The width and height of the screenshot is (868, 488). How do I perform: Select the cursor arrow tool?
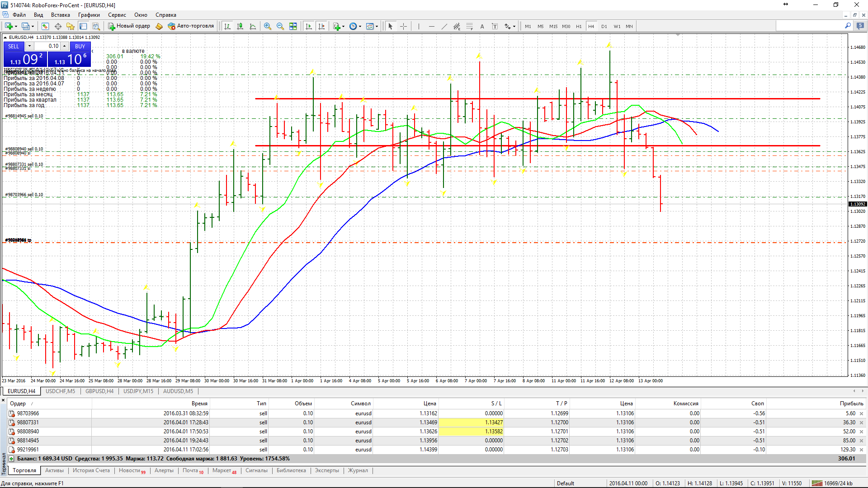[x=391, y=26]
